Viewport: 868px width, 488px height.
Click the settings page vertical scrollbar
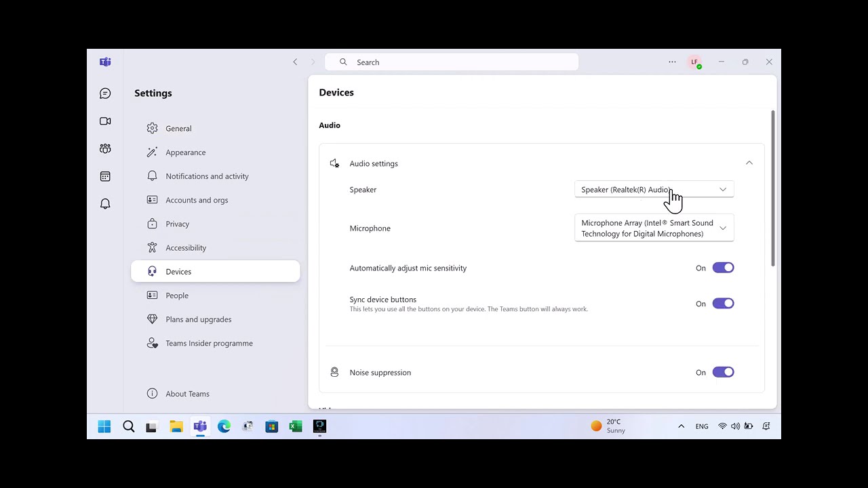773,188
